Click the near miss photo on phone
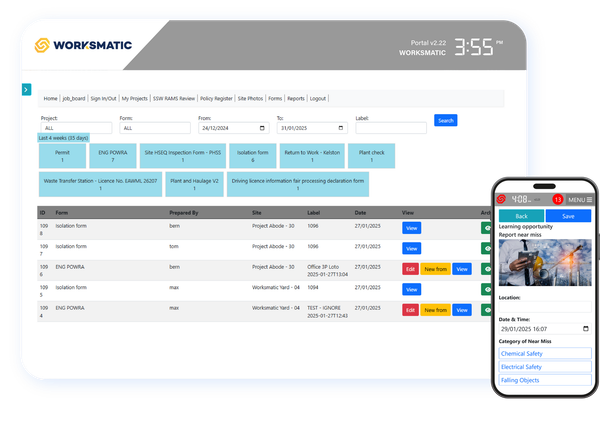 545,263
